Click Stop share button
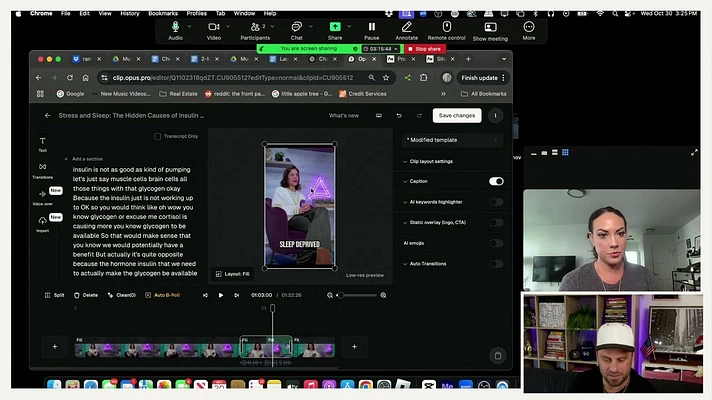712x400 pixels. [x=425, y=49]
